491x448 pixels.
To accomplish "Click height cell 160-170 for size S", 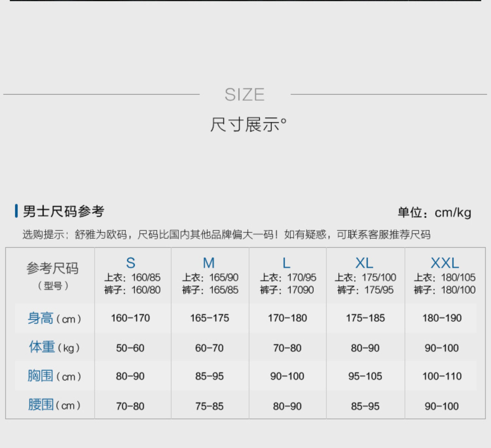I will (x=130, y=318).
